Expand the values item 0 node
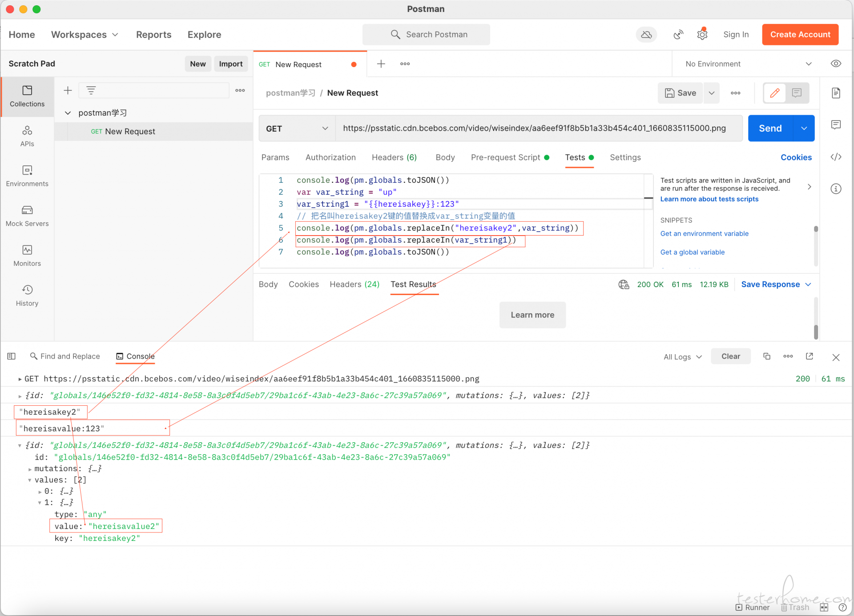The width and height of the screenshot is (854, 616). click(40, 492)
